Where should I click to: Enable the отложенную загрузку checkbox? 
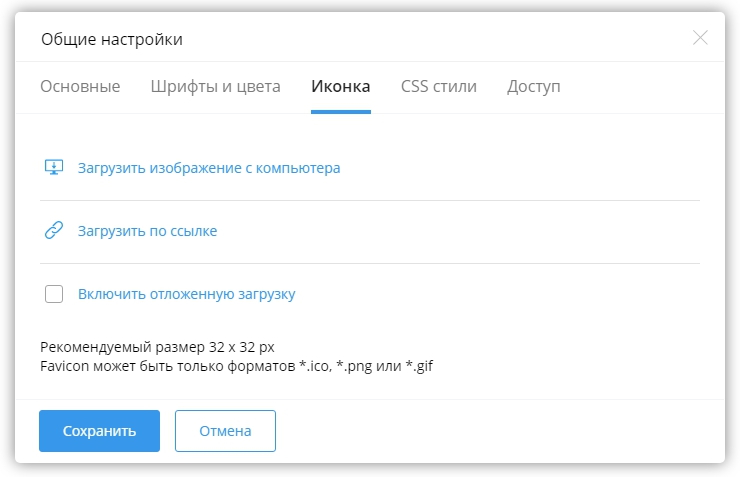[x=54, y=294]
